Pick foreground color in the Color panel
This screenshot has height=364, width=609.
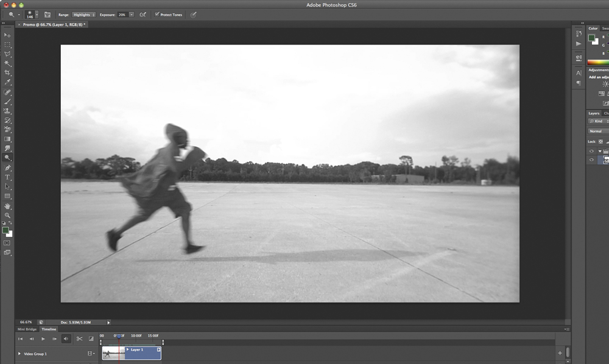[x=591, y=38]
